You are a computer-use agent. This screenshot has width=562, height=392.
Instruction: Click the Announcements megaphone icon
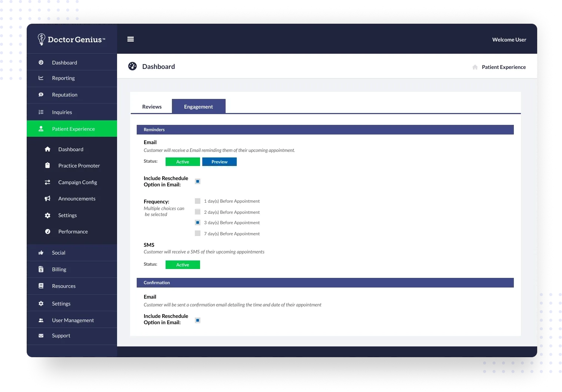[47, 199]
